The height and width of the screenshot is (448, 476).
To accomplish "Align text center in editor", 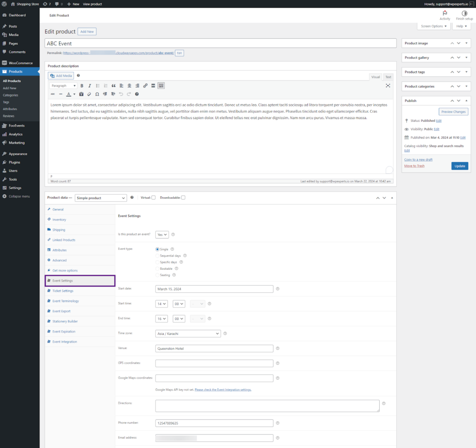I will (x=129, y=86).
